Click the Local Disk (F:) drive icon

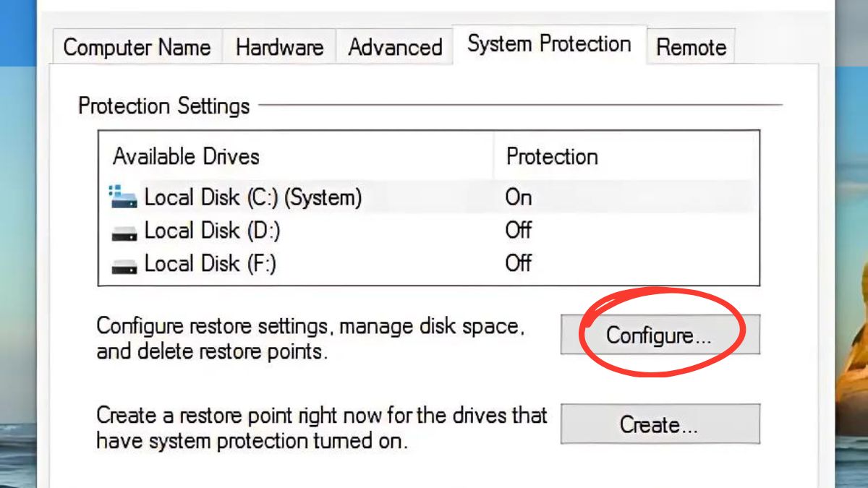click(124, 265)
